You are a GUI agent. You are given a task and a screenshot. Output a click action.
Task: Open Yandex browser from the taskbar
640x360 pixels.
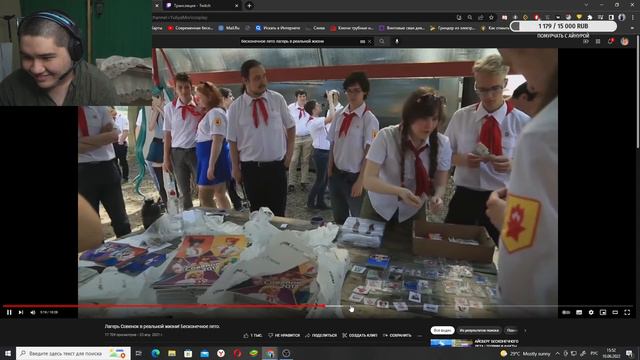(x=221, y=353)
